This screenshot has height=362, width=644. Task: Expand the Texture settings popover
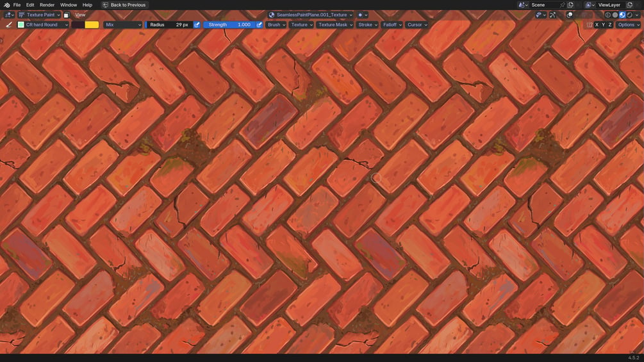coord(302,24)
